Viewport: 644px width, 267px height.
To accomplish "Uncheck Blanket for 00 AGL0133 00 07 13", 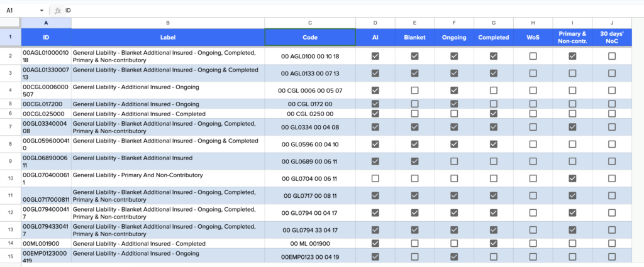I will (x=414, y=74).
